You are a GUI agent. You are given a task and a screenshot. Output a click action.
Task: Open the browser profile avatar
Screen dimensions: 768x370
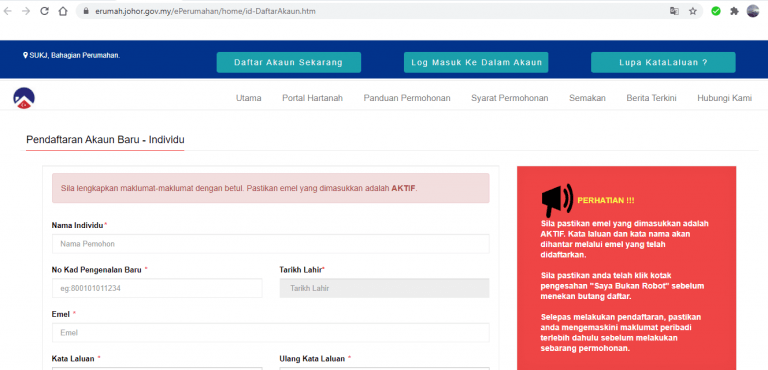[753, 11]
